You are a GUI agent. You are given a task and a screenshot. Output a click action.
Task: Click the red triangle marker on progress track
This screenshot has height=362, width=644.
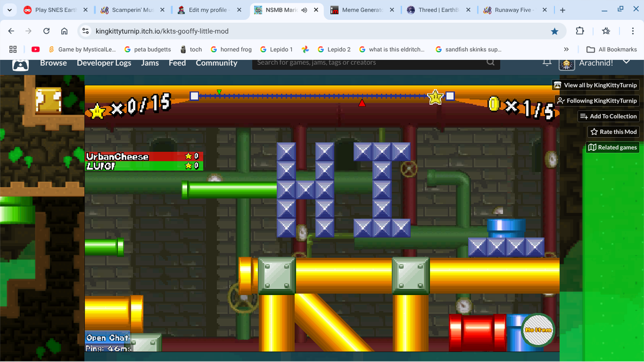coord(362,103)
